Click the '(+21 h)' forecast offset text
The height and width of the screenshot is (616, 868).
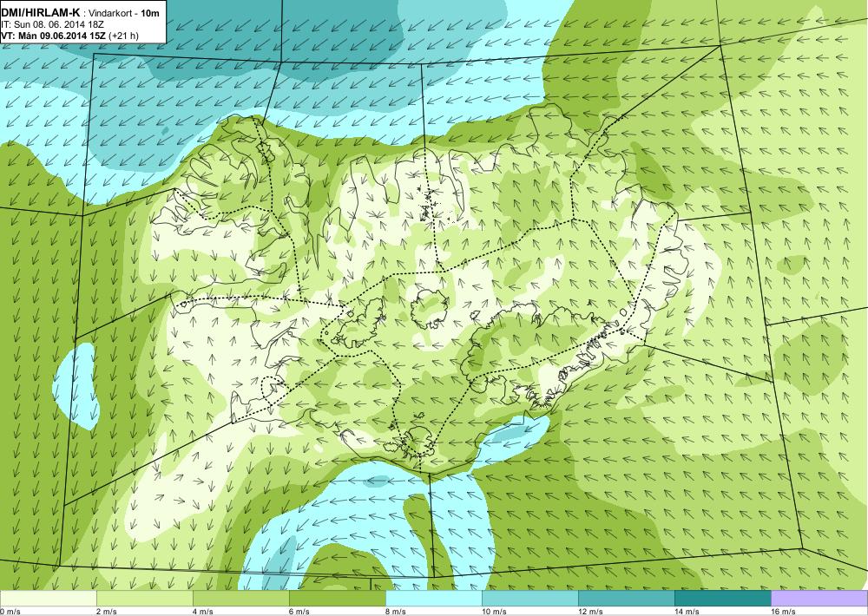pyautogui.click(x=124, y=36)
